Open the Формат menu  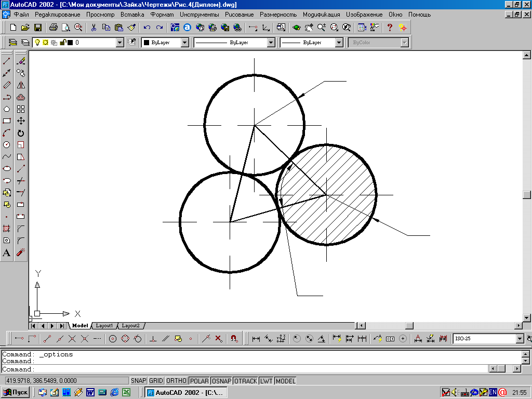point(162,15)
